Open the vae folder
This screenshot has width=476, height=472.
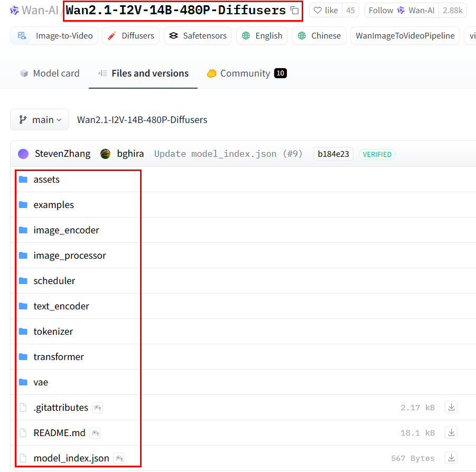click(41, 382)
